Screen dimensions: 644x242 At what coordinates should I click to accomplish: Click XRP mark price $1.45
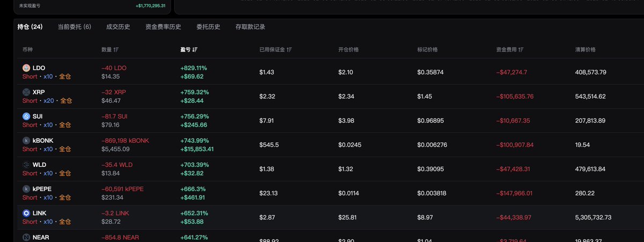425,97
